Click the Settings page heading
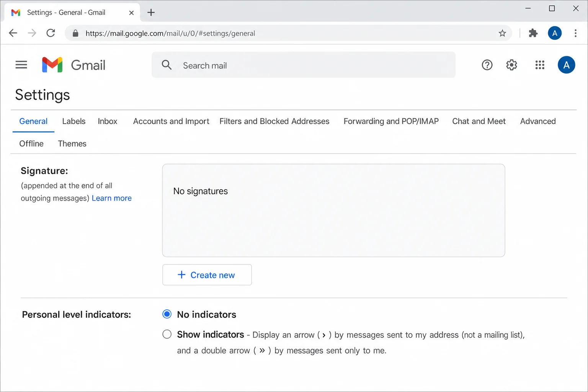The image size is (588, 392). 42,95
